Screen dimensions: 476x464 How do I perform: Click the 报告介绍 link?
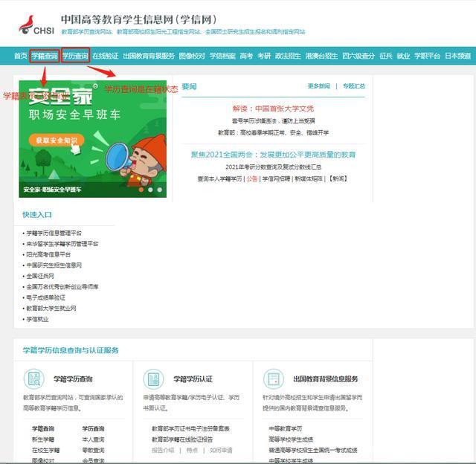tap(163, 450)
